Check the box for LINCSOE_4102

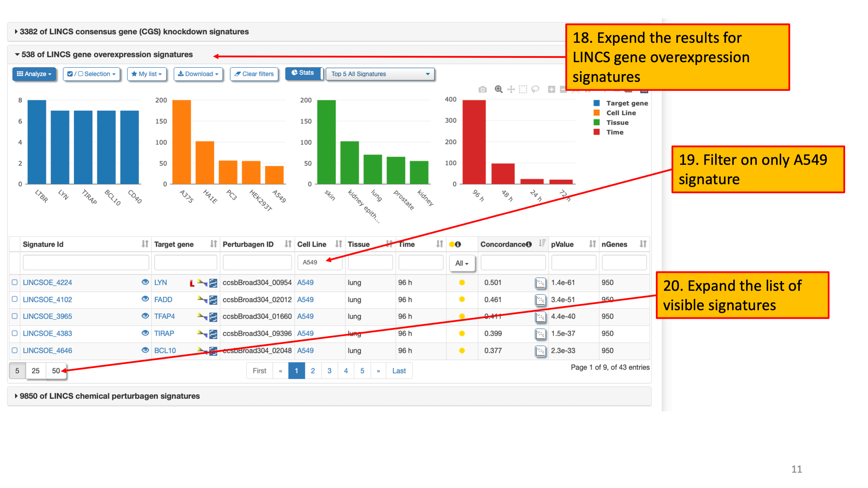coord(14,299)
